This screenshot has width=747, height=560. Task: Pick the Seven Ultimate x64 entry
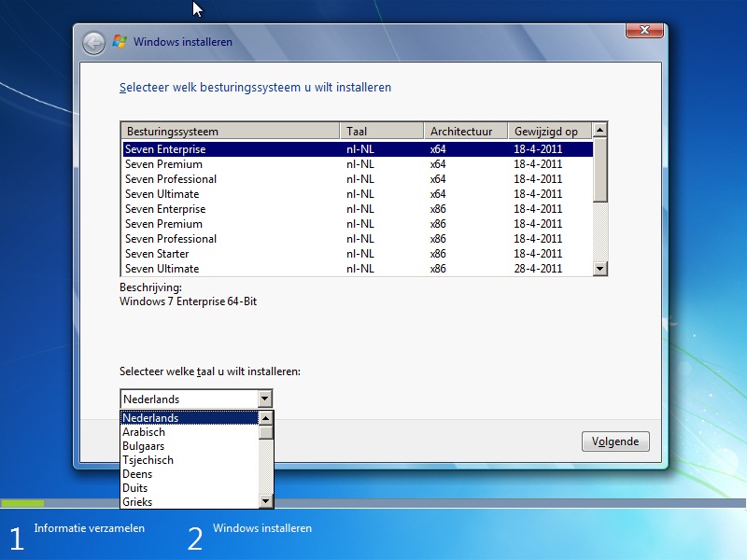358,194
